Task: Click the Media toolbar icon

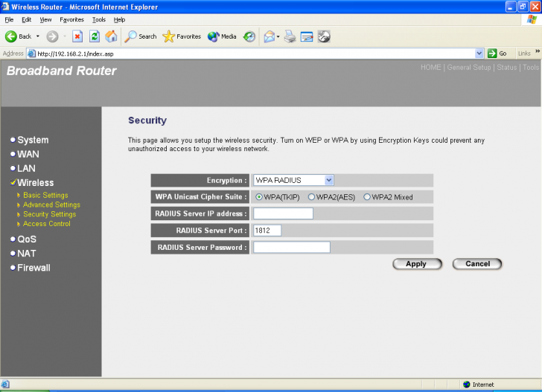Action: (222, 36)
